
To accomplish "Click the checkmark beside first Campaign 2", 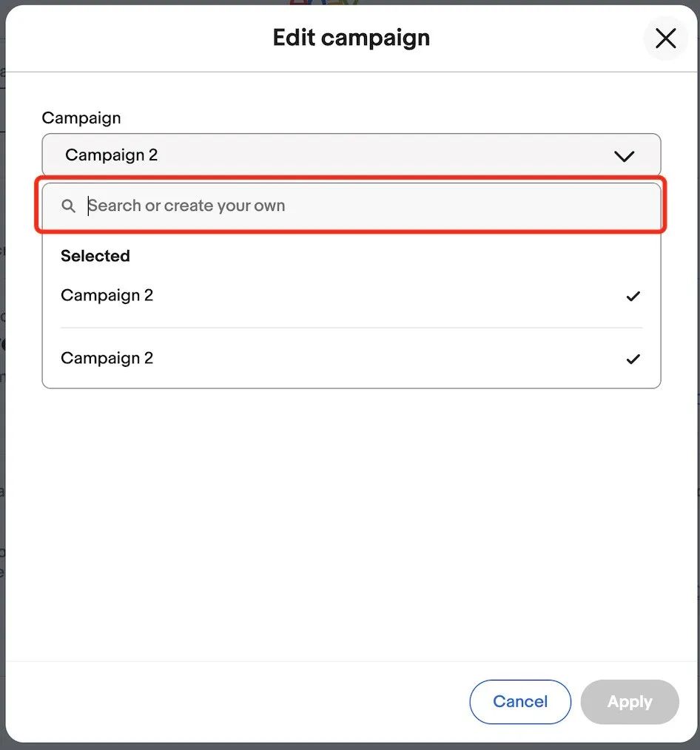I will click(633, 296).
